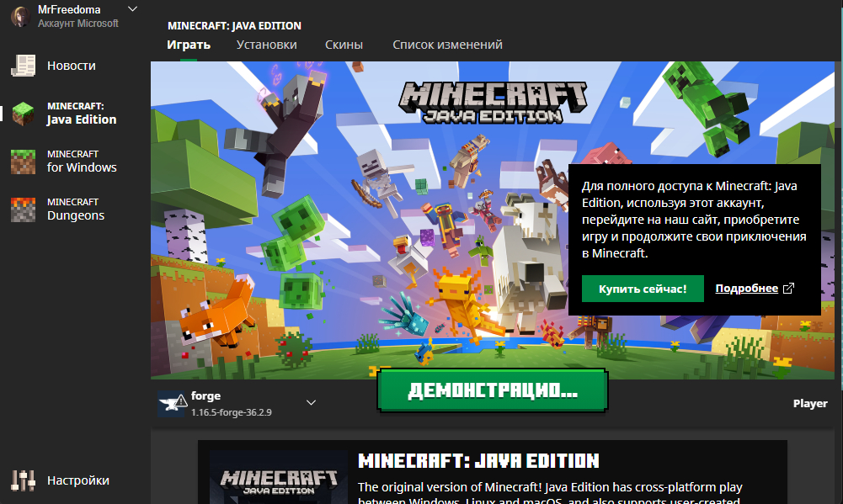Launch the ДЕМОНСТРАЦИО... demo button

(x=493, y=390)
